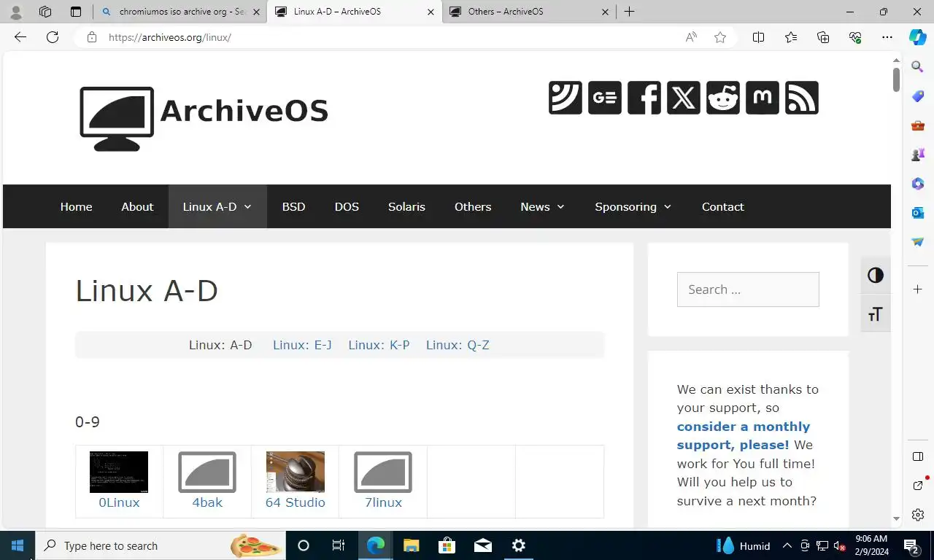Image resolution: width=934 pixels, height=560 pixels.
Task: Open the Solaris menu item
Action: tap(406, 206)
